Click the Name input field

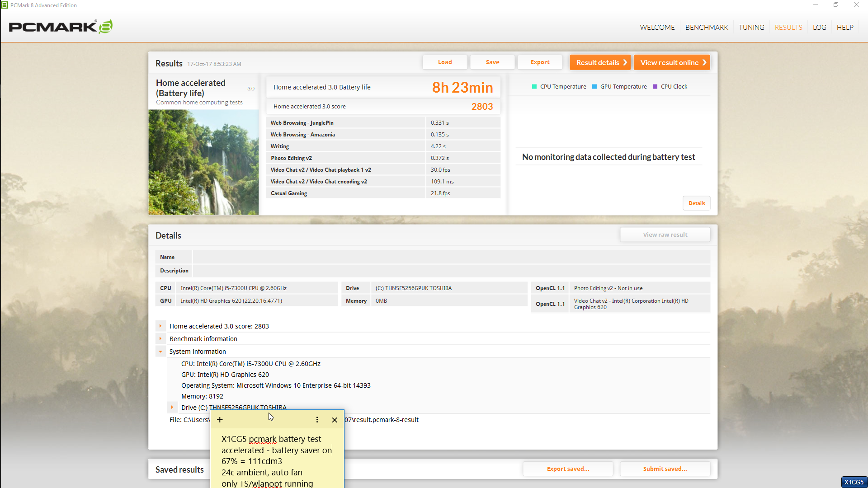tap(451, 257)
